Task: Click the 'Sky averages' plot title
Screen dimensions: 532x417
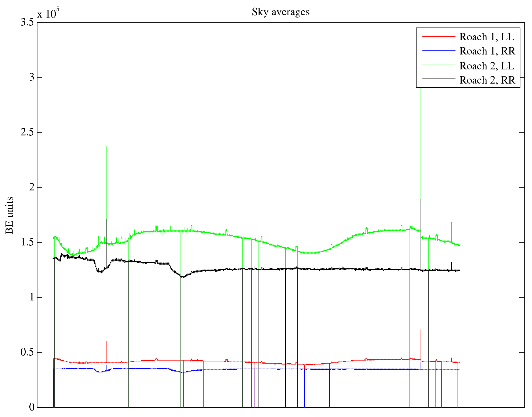Action: 281,12
